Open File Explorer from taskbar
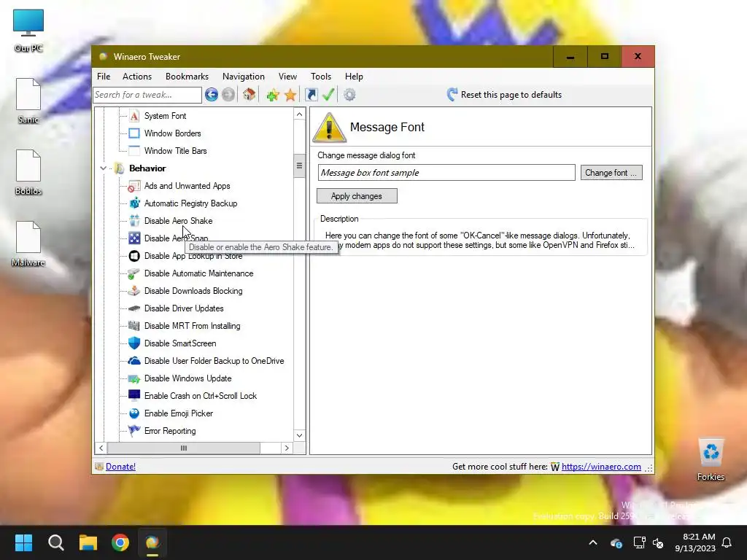Viewport: 747px width, 560px height. pos(88,542)
